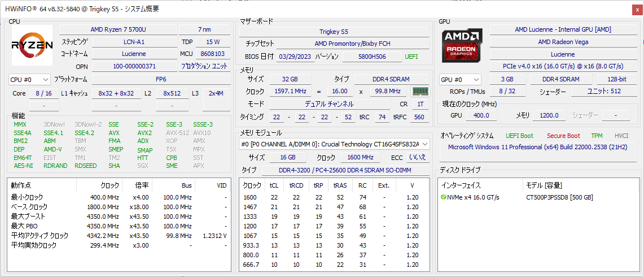644x277 pixels.
Task: Close the HWiNFO system summary window
Action: click(x=637, y=9)
